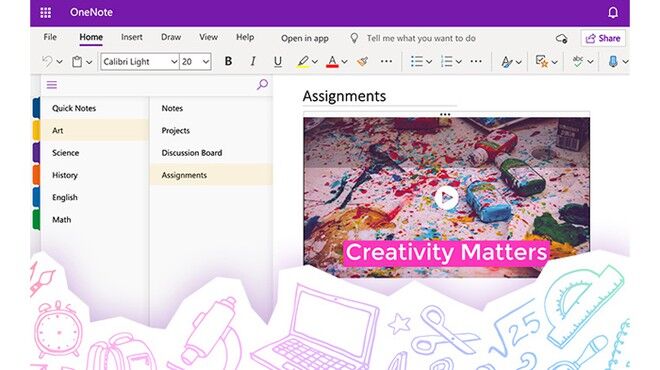This screenshot has height=370, width=660.
Task: Apply yellow text highlight
Action: pyautogui.click(x=303, y=62)
